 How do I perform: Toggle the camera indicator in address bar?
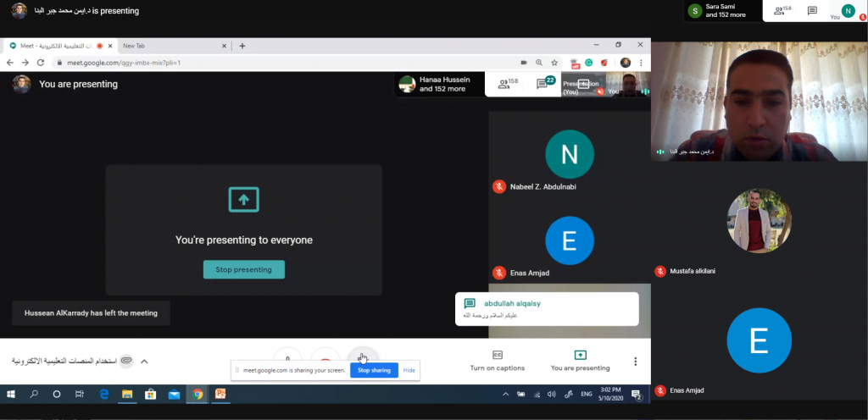(524, 63)
